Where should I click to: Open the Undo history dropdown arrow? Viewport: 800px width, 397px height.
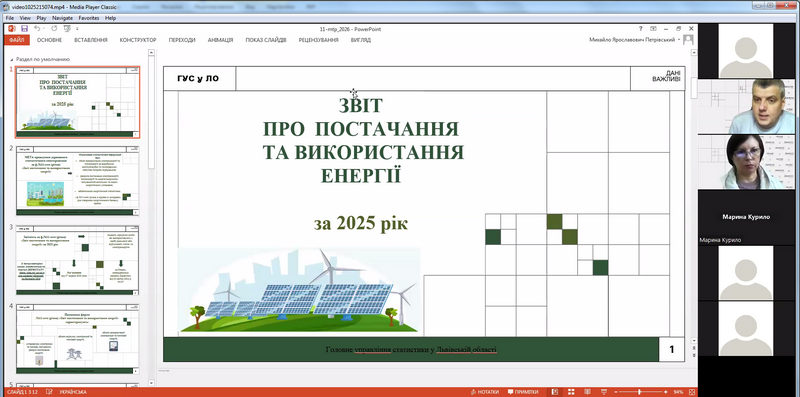(44, 29)
